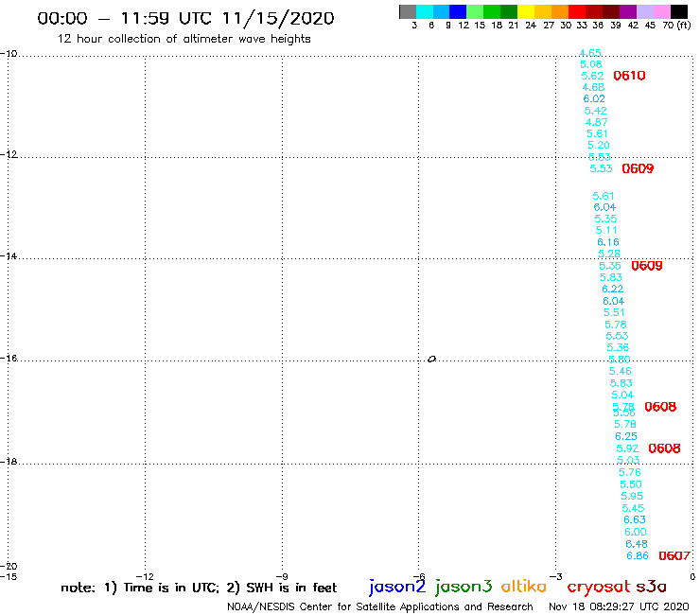Click the 5.76 wave height reading
The height and width of the screenshot is (615, 700).
(630, 472)
